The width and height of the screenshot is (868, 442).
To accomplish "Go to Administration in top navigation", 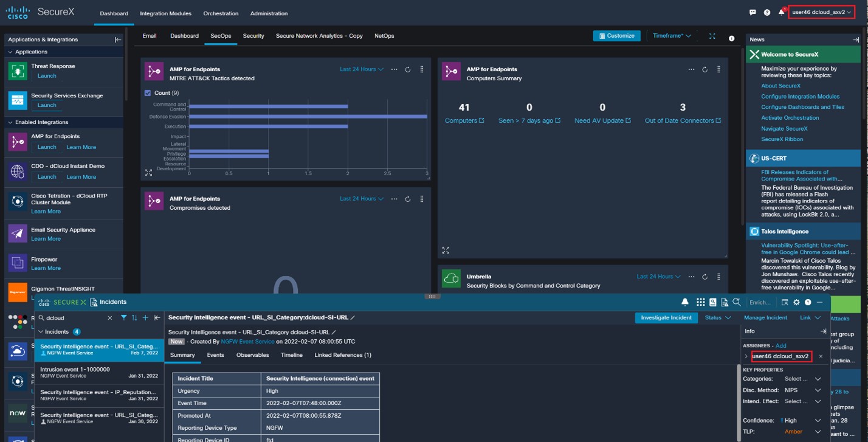I will click(x=269, y=13).
